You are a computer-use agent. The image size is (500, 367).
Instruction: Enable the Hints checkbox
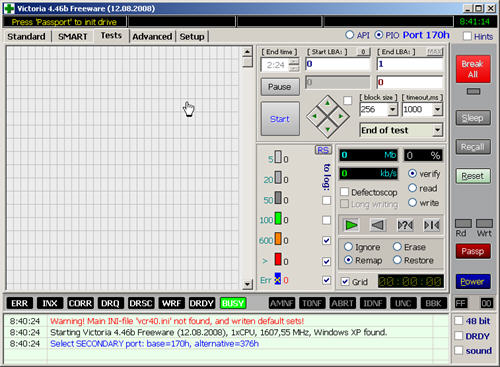[x=468, y=36]
